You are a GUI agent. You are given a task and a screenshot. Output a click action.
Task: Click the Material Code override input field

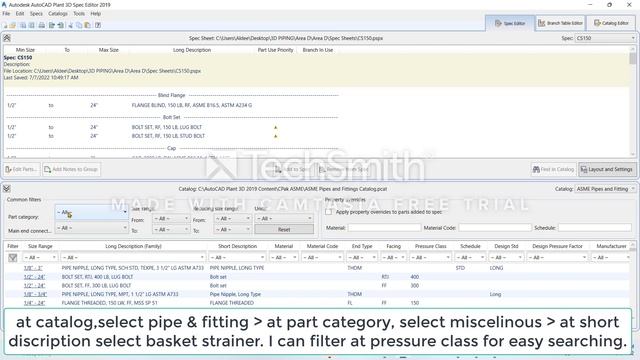495,227
